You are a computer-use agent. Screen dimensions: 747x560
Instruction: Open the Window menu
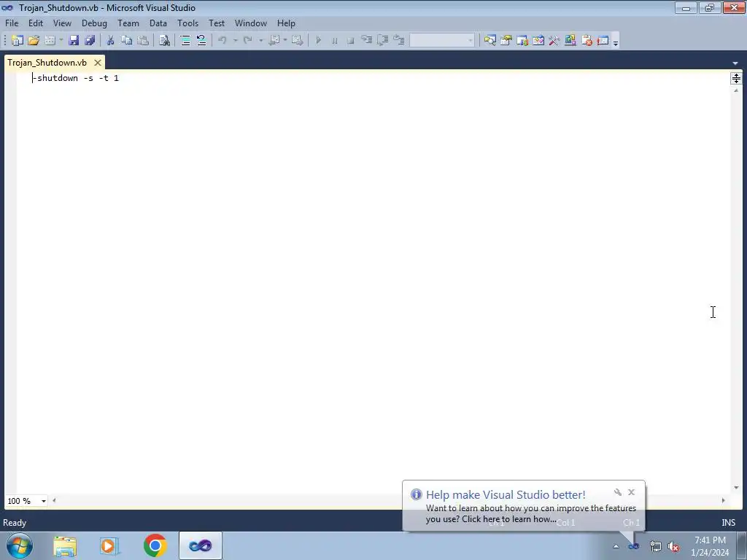251,23
